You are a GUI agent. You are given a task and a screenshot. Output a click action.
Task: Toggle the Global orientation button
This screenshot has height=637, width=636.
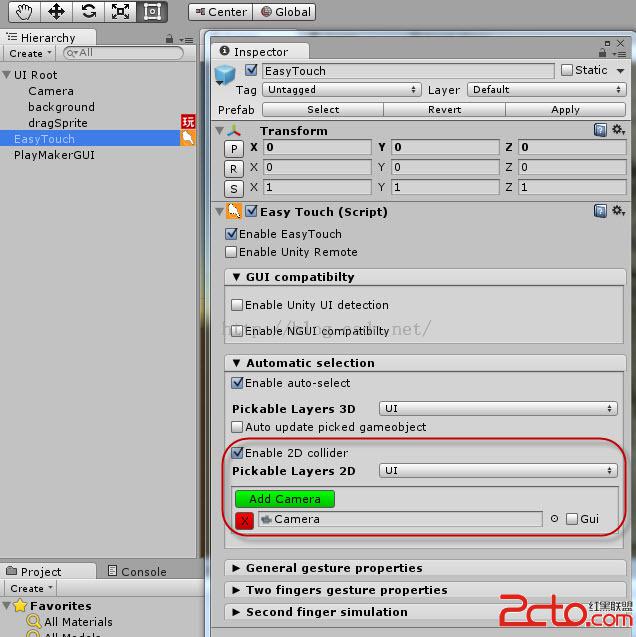pos(284,12)
